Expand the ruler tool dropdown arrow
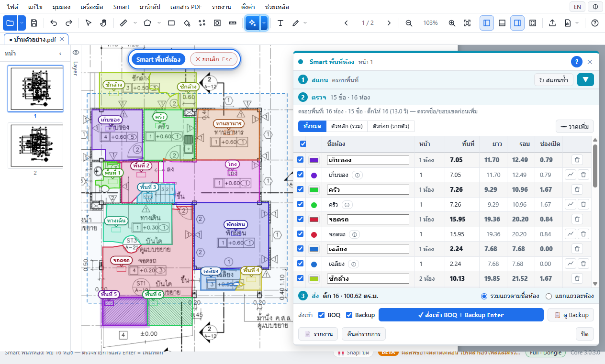This screenshot has height=364, width=605. (134, 23)
